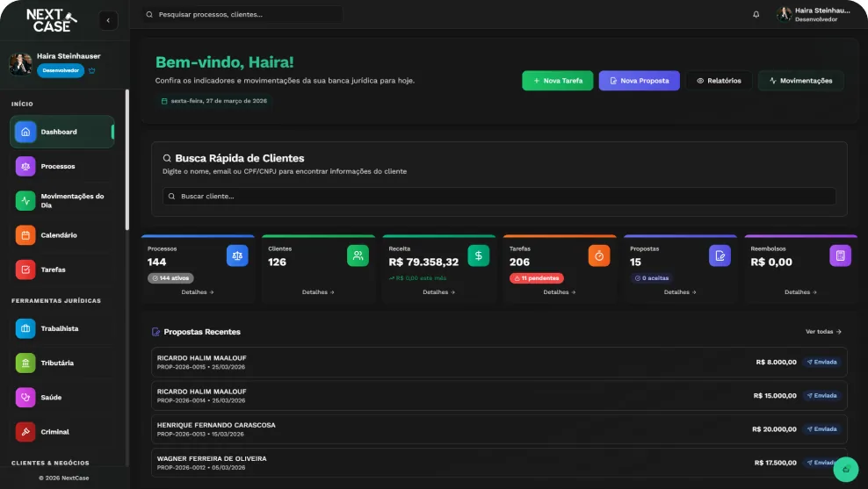Click the Saúde stethoscope icon
This screenshot has width=868, height=489.
click(x=25, y=397)
